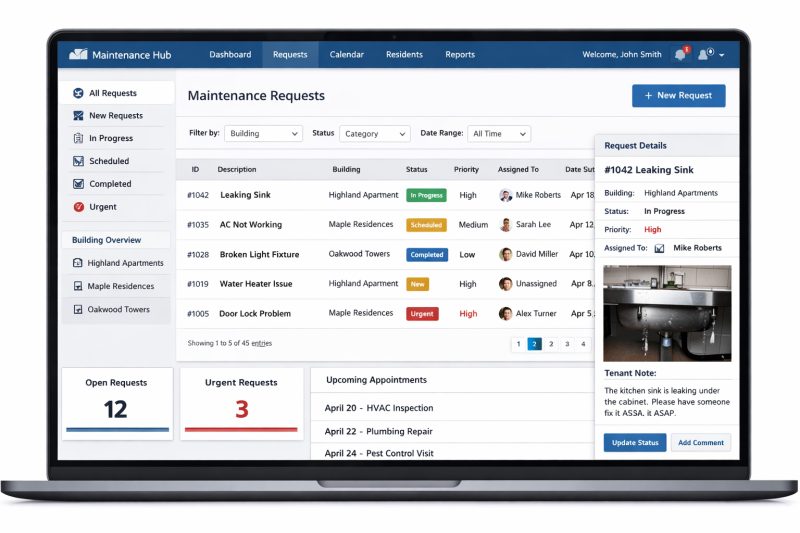The width and height of the screenshot is (800, 533).
Task: Click the Scheduled sidebar icon
Action: coord(78,161)
